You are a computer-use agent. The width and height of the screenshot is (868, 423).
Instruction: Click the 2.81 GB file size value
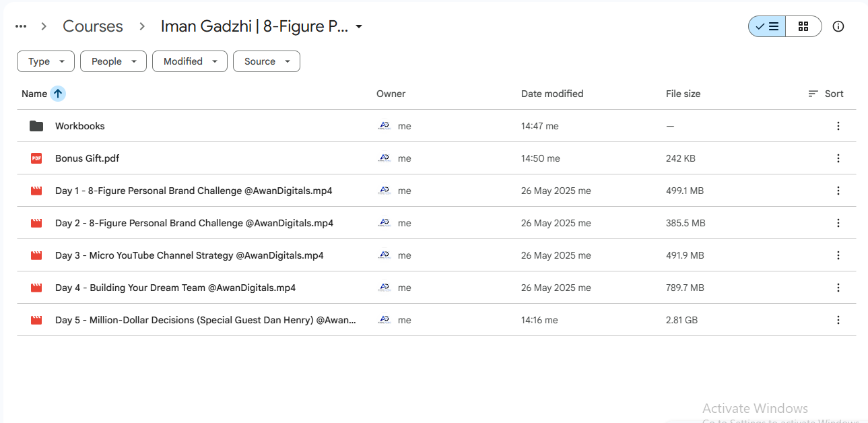point(681,320)
